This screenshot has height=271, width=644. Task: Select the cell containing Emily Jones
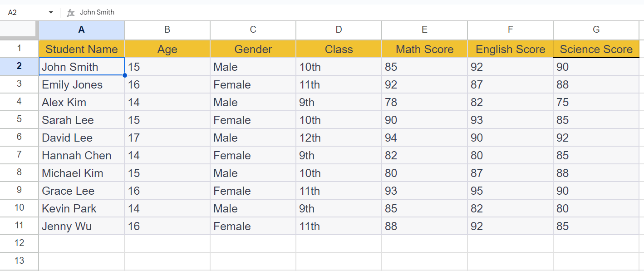click(x=81, y=84)
